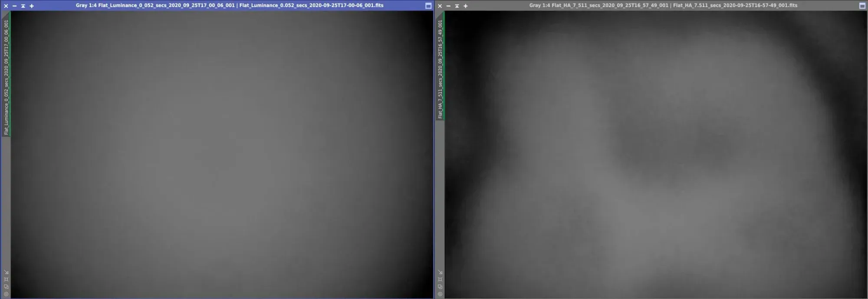Click the Flat_HA flat image canvas
Viewport: 868px width, 299px height.
(656, 154)
